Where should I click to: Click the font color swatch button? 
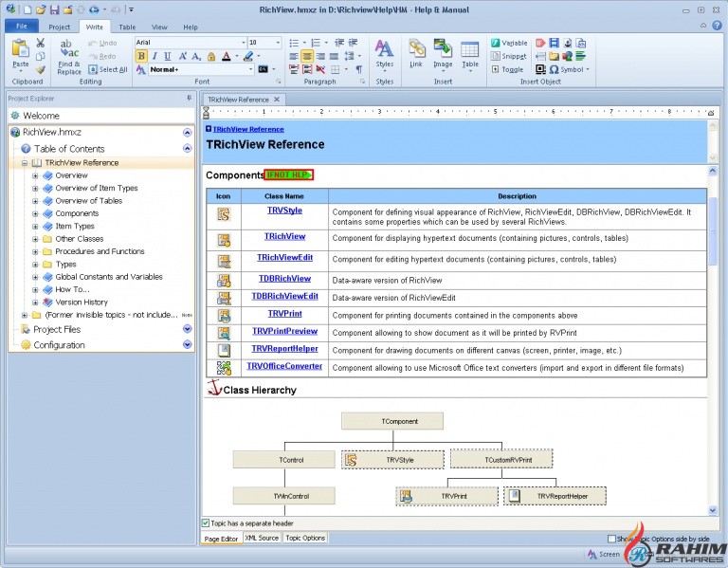click(226, 56)
